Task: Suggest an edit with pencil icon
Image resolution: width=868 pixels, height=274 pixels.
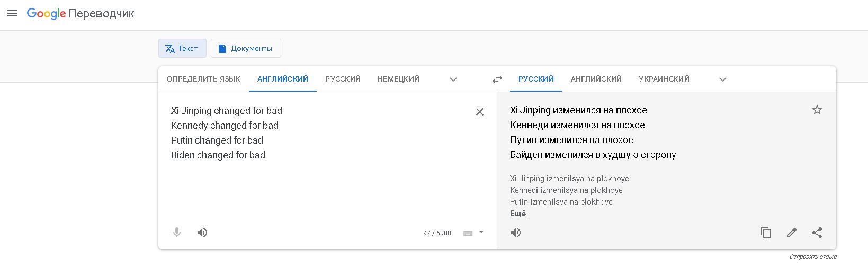Action: click(791, 233)
